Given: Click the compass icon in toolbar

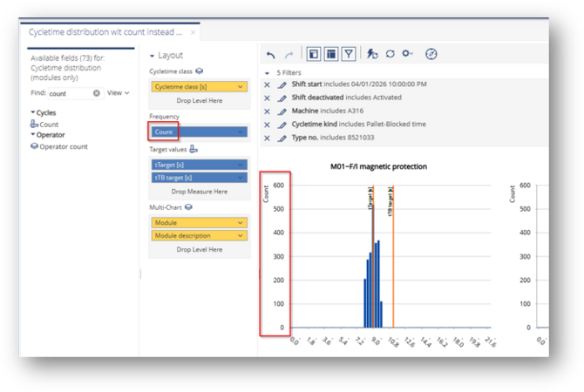Looking at the screenshot, I should (x=431, y=54).
